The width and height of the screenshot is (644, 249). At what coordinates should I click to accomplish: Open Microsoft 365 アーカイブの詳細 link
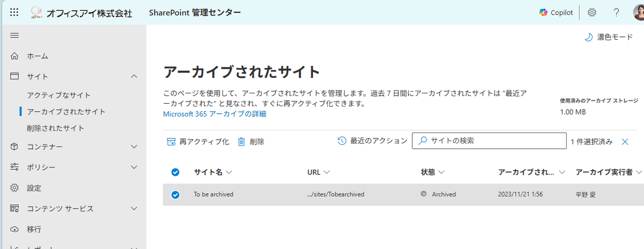[x=215, y=114]
